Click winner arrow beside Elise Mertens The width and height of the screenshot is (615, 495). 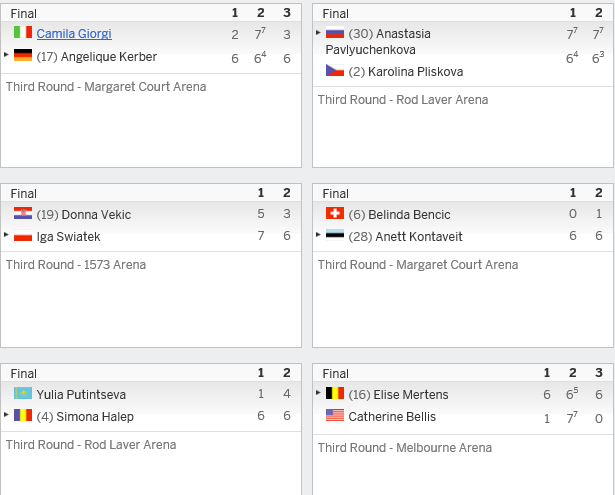[318, 392]
